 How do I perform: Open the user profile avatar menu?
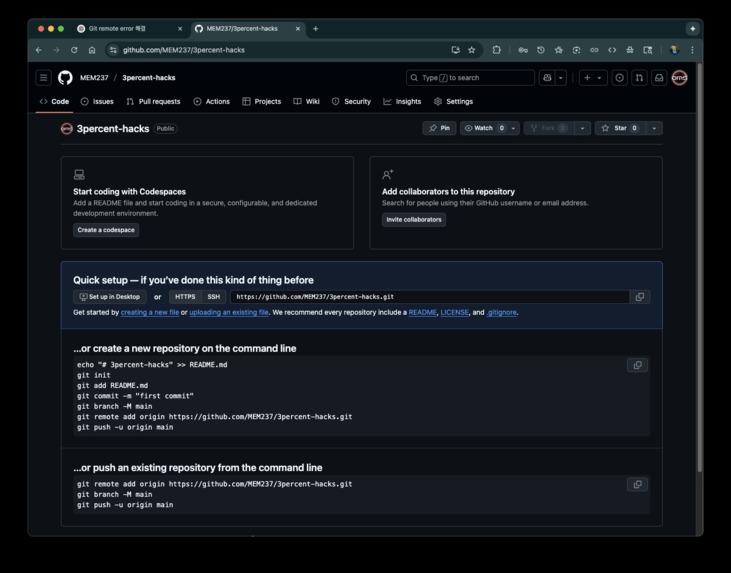679,78
